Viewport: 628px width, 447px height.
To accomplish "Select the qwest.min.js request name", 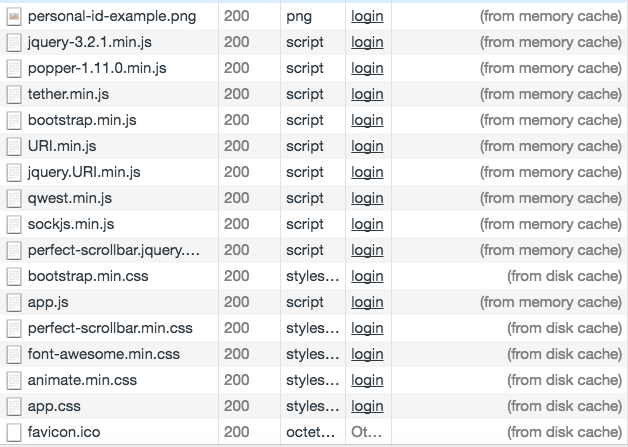I will click(x=70, y=199).
